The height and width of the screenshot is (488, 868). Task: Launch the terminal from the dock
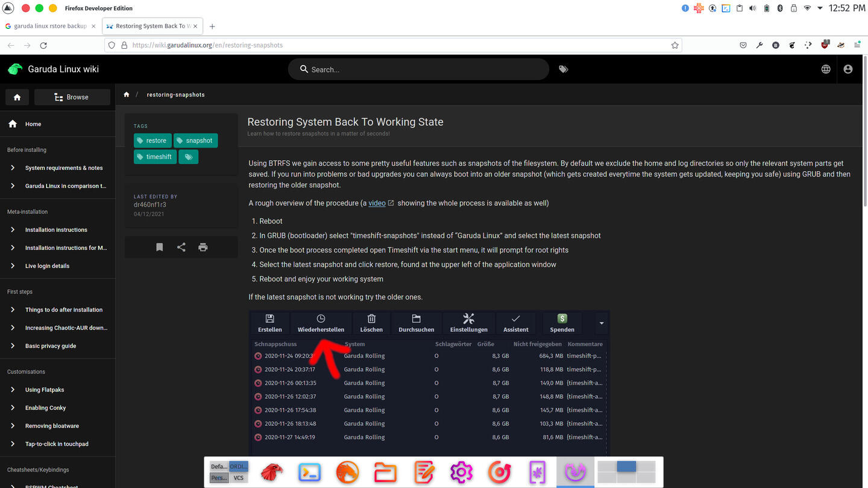(x=309, y=472)
